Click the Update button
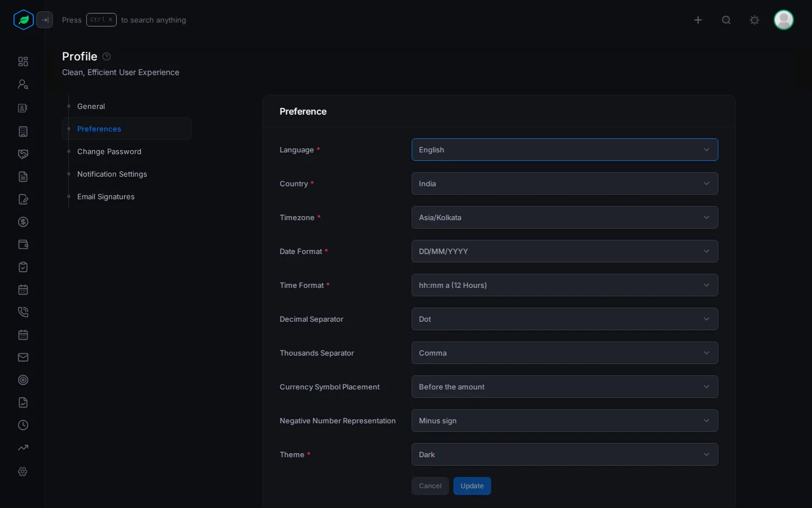 (x=472, y=486)
